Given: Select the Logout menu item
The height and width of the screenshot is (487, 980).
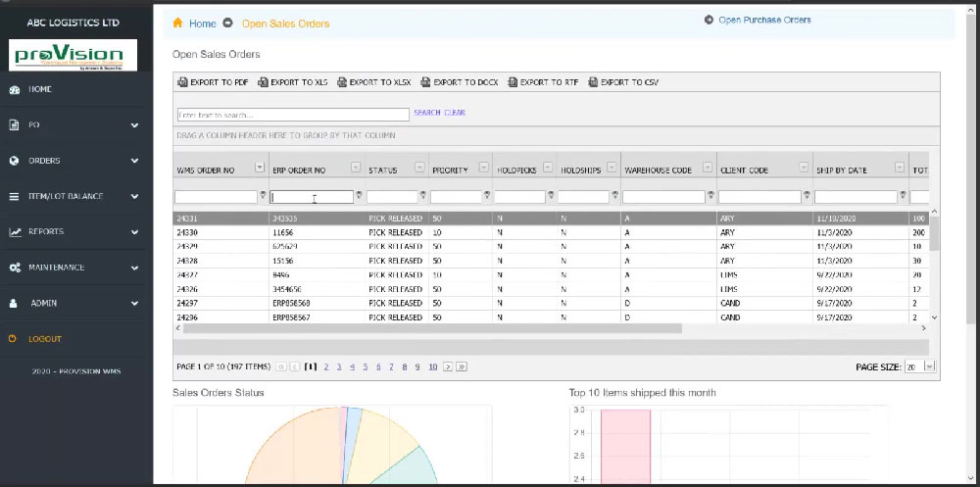Looking at the screenshot, I should 45,339.
